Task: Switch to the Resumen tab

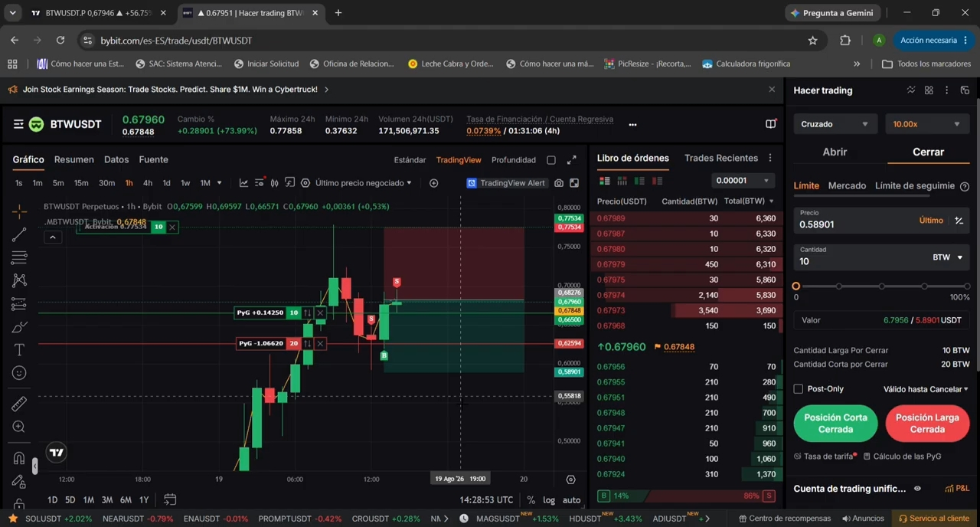Action: click(x=74, y=159)
